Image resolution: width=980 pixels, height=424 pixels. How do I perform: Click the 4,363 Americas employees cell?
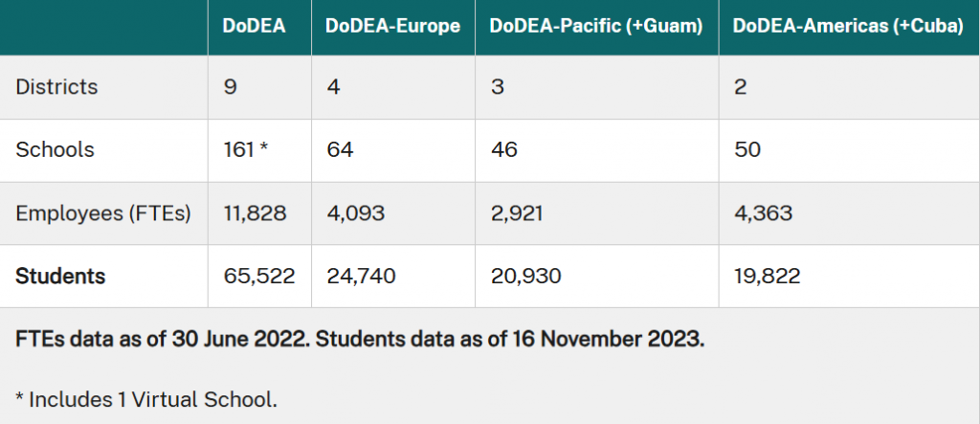click(762, 213)
